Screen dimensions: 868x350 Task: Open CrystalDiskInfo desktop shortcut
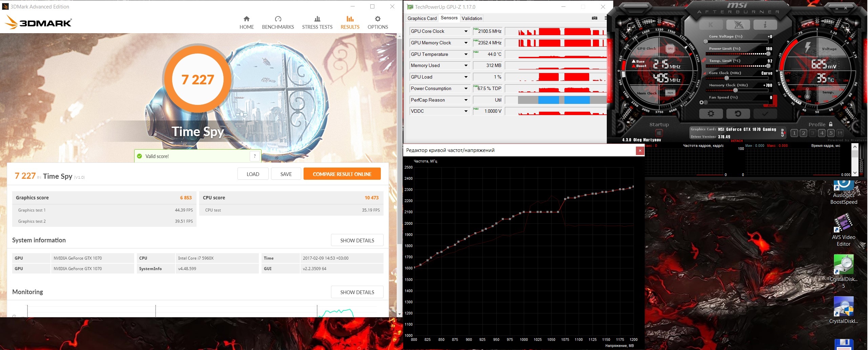coord(844,310)
